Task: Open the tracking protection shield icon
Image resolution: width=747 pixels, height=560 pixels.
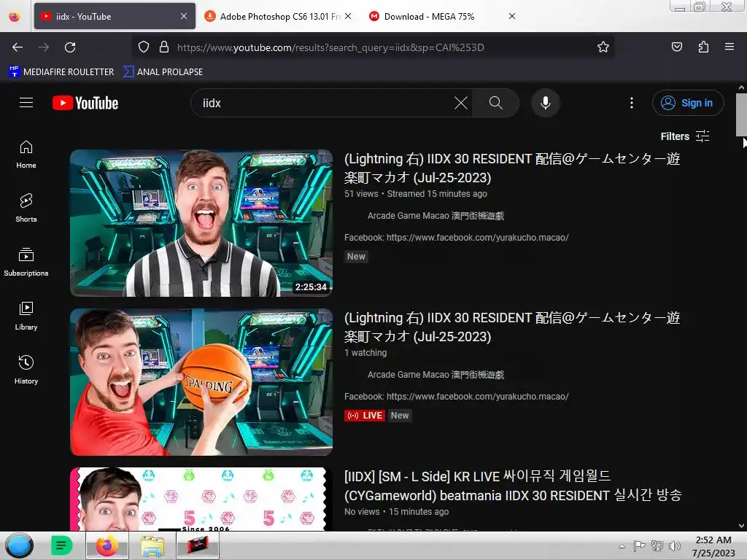Action: (x=144, y=47)
